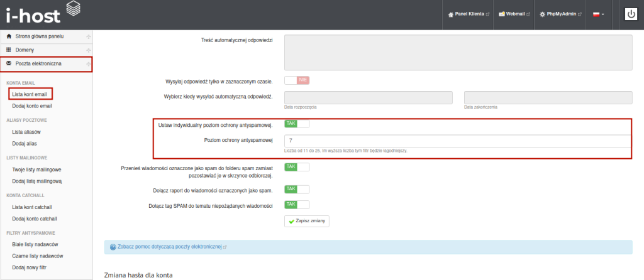Expand Strona główna panelu section arrows

(x=88, y=36)
